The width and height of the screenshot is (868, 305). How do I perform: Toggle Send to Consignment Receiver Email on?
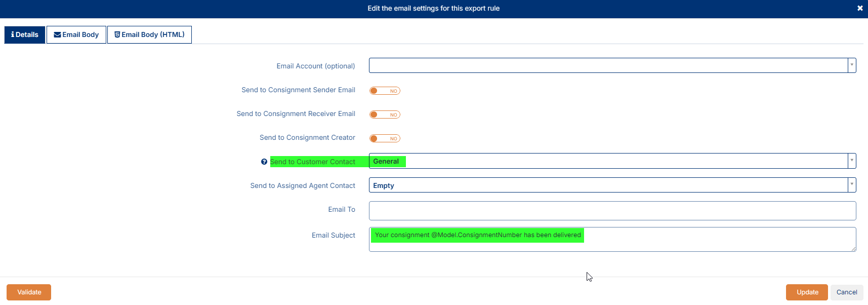(385, 115)
